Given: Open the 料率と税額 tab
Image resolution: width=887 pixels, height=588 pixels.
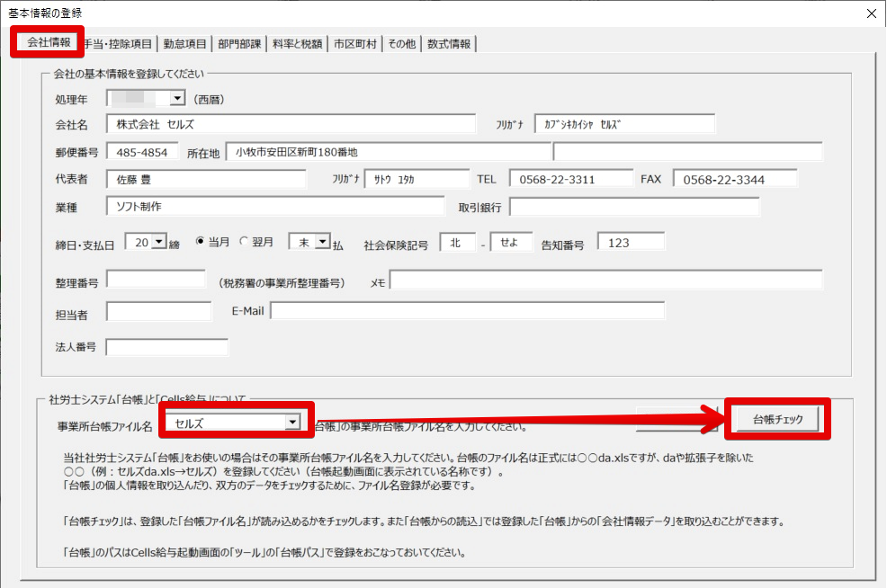Looking at the screenshot, I should (x=297, y=43).
